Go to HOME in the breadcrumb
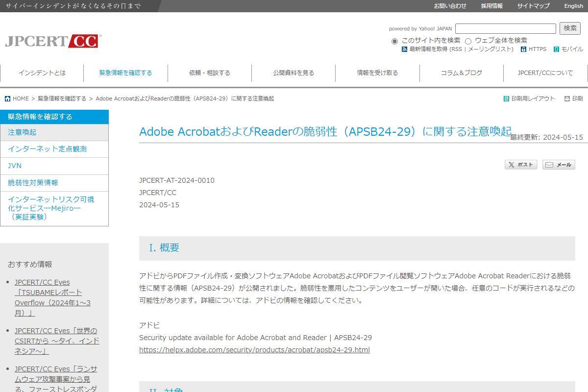Image resolution: width=588 pixels, height=392 pixels. point(21,98)
